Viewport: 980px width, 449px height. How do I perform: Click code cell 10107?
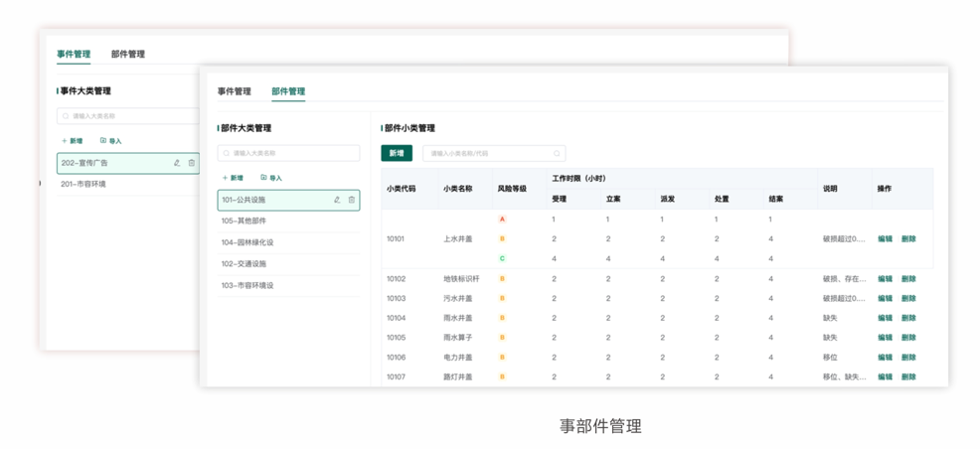tap(396, 376)
